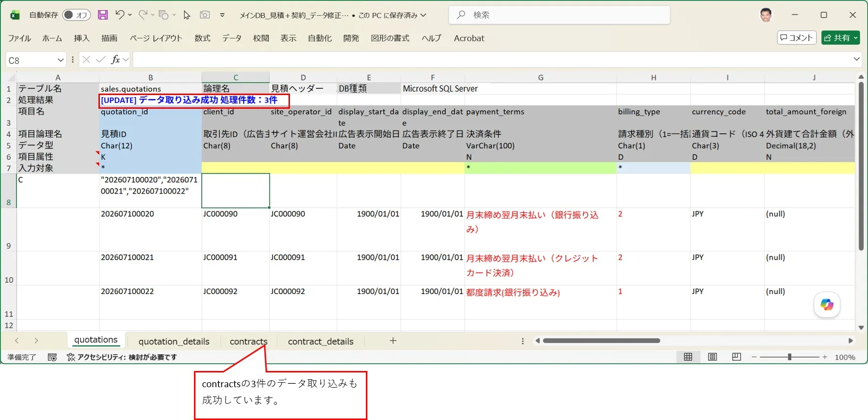868x420 pixels.
Task: Click the Redo arrow icon
Action: (143, 15)
